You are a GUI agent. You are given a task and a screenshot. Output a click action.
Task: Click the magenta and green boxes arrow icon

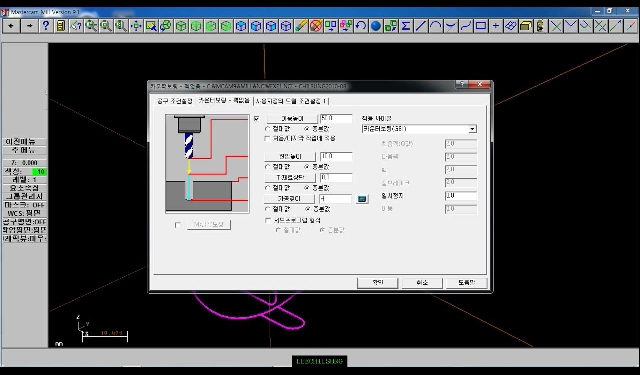[x=346, y=26]
